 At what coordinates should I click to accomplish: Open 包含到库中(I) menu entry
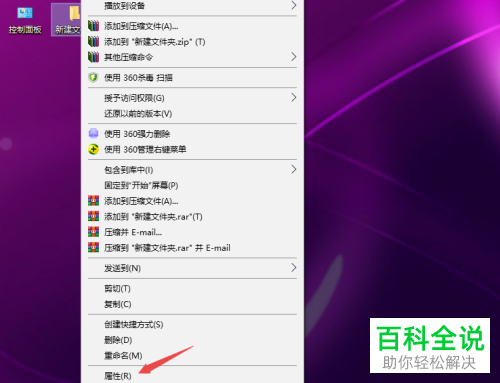[x=192, y=170]
